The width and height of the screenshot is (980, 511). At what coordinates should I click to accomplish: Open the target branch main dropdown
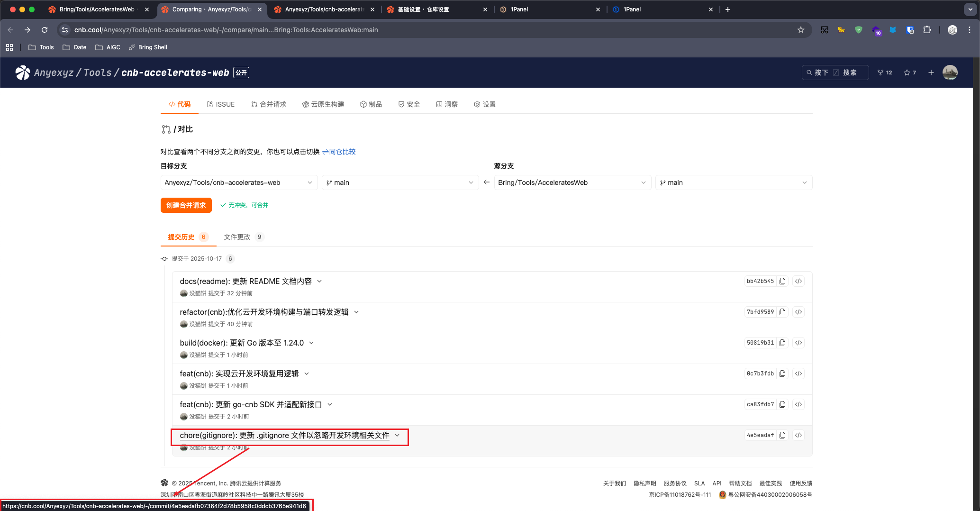coord(400,182)
